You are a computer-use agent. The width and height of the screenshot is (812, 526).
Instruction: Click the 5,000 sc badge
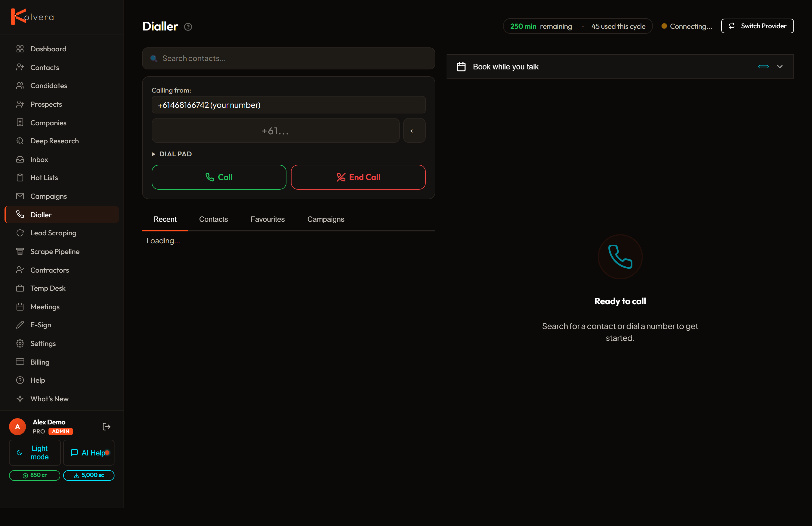(89, 475)
